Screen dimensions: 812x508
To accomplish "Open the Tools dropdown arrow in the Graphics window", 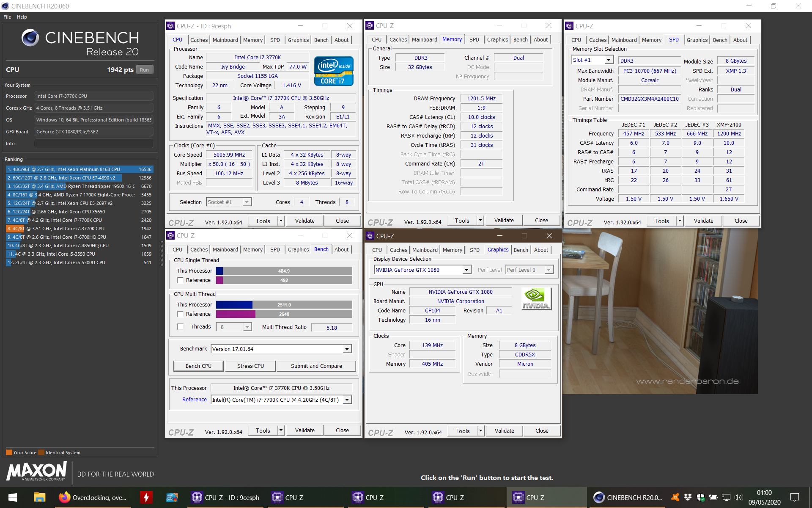I will pos(480,431).
